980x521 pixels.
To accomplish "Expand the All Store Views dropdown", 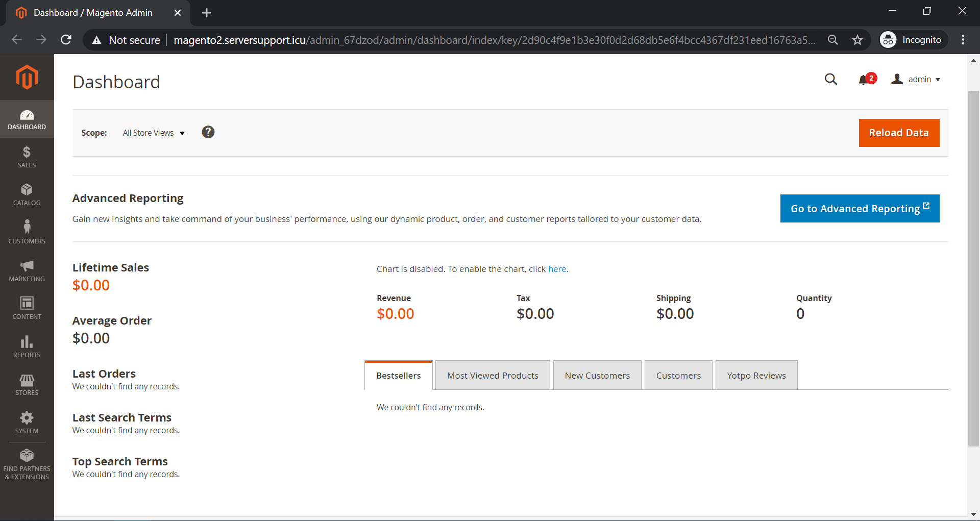I will (x=153, y=133).
